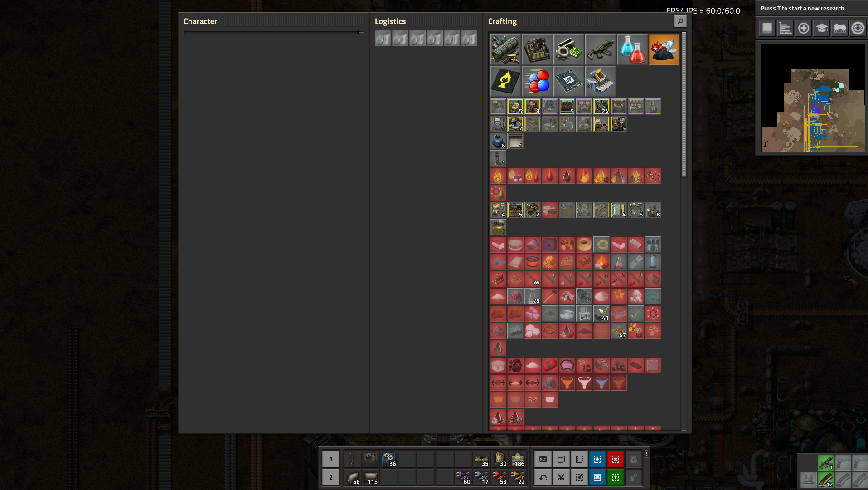Image resolution: width=868 pixels, height=490 pixels.
Task: Pick the quickbar item with count 30
Action: (499, 459)
